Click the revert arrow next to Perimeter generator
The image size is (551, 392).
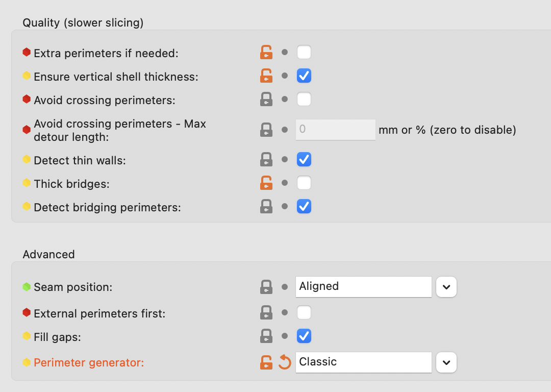(x=284, y=362)
